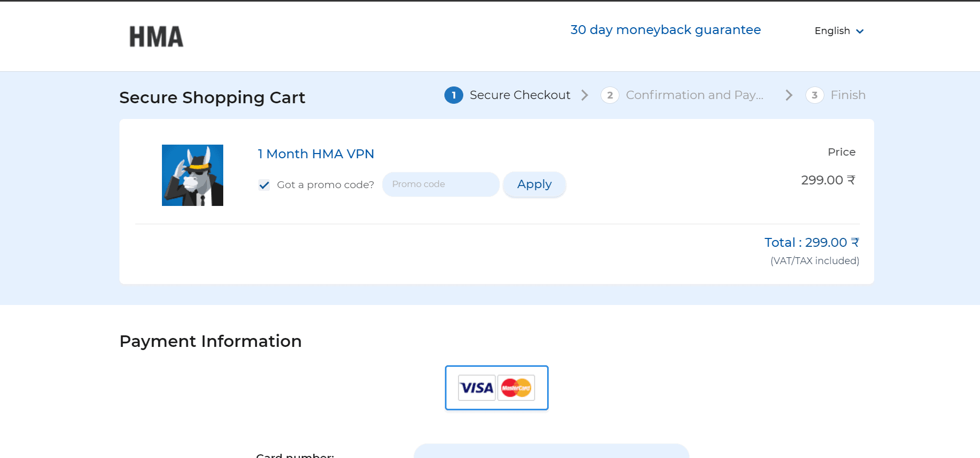Click the price 299.00 ₹ value

[x=828, y=180]
